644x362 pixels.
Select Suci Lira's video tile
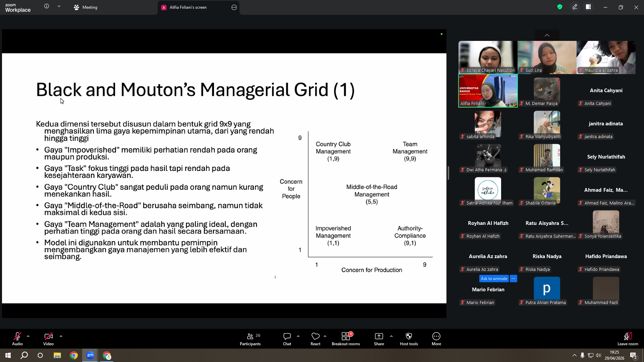click(x=547, y=57)
